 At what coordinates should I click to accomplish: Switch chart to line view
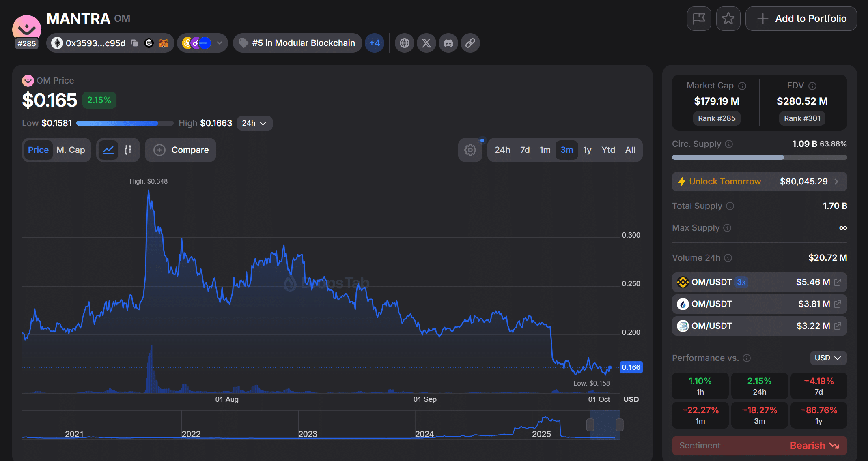tap(108, 150)
